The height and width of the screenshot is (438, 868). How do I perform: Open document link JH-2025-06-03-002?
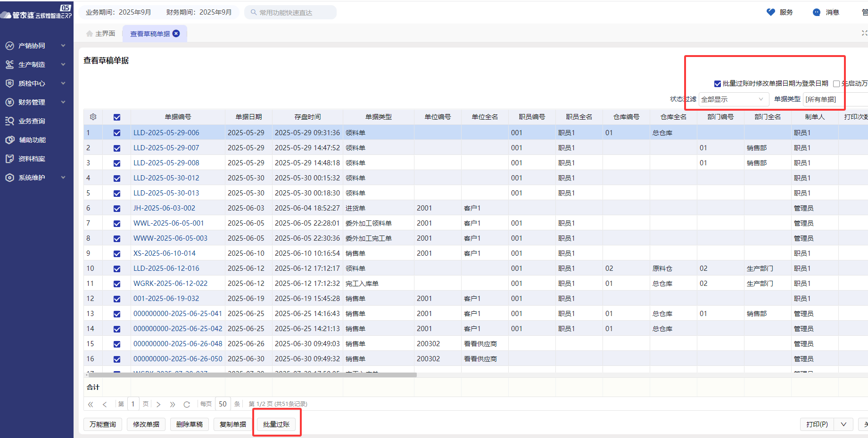(x=164, y=208)
